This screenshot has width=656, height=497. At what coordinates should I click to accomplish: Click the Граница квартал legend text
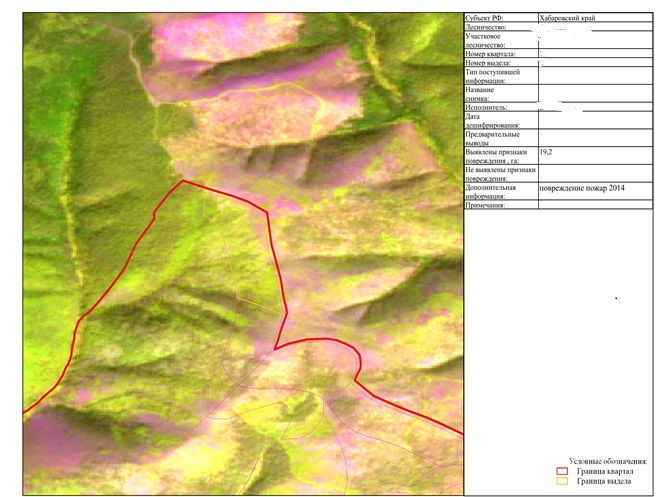604,471
